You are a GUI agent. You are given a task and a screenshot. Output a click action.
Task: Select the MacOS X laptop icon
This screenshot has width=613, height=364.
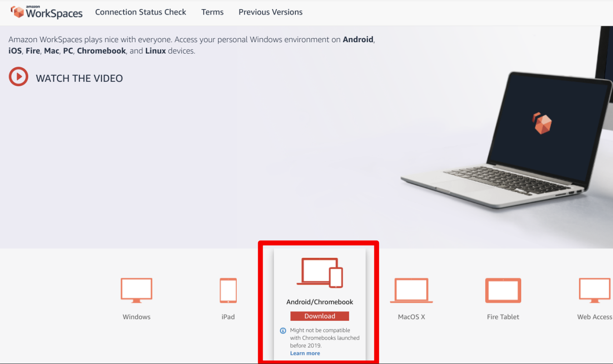(x=412, y=290)
